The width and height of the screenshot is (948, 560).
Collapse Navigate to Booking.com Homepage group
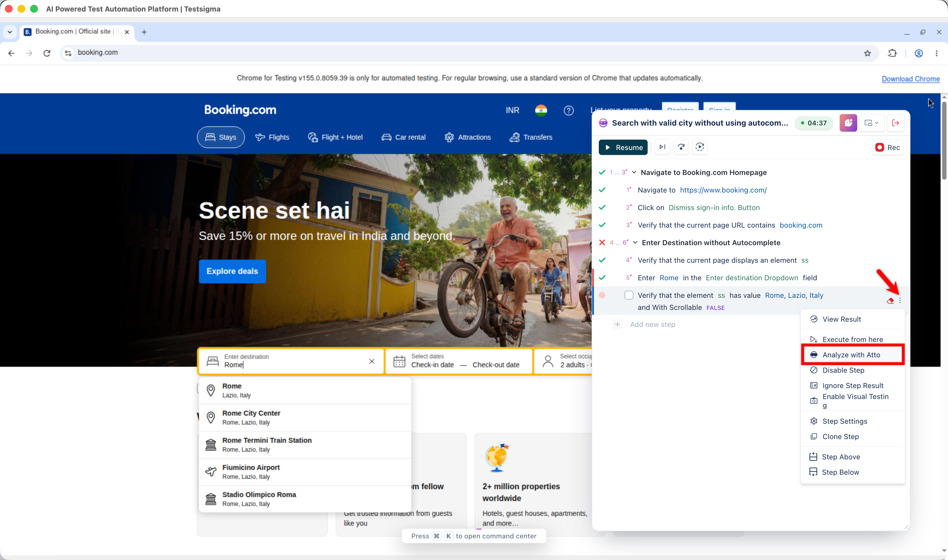pos(634,172)
